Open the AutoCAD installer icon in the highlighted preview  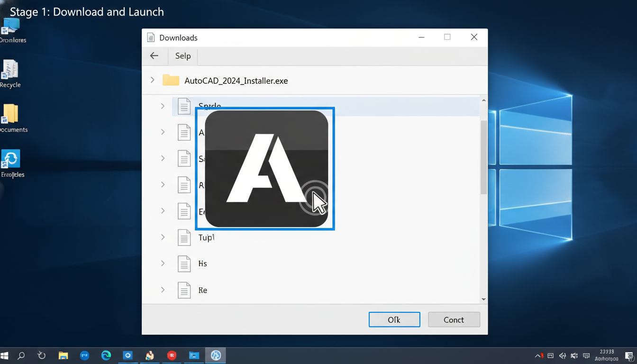[x=265, y=167]
